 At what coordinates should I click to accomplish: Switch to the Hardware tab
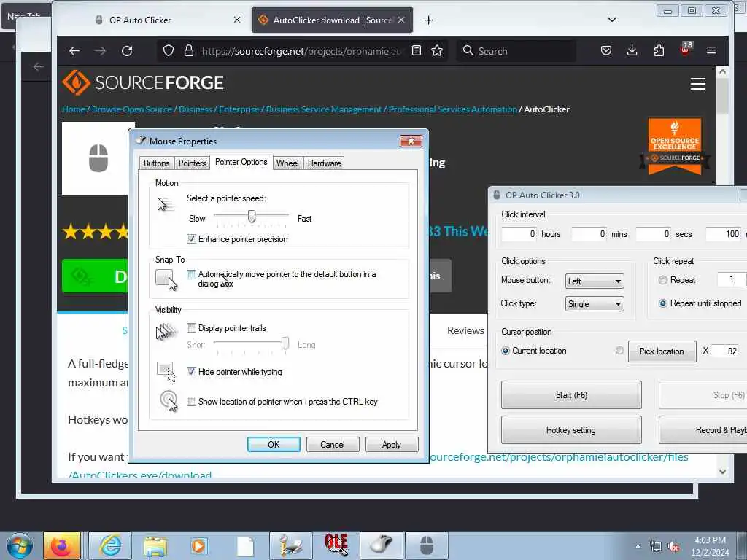point(325,163)
